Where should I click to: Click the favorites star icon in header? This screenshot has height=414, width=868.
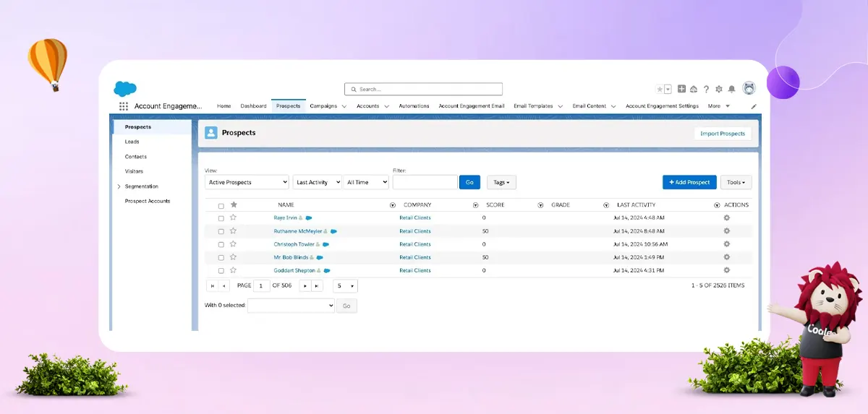tap(660, 89)
